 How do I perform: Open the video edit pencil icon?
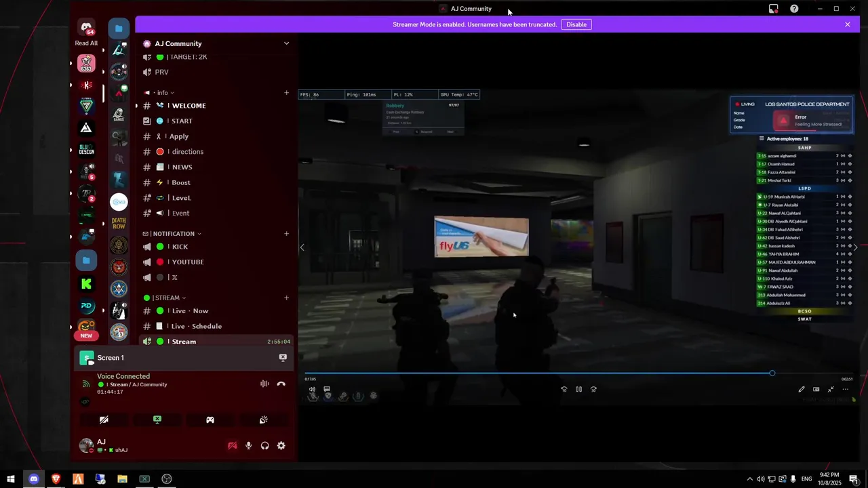point(802,389)
